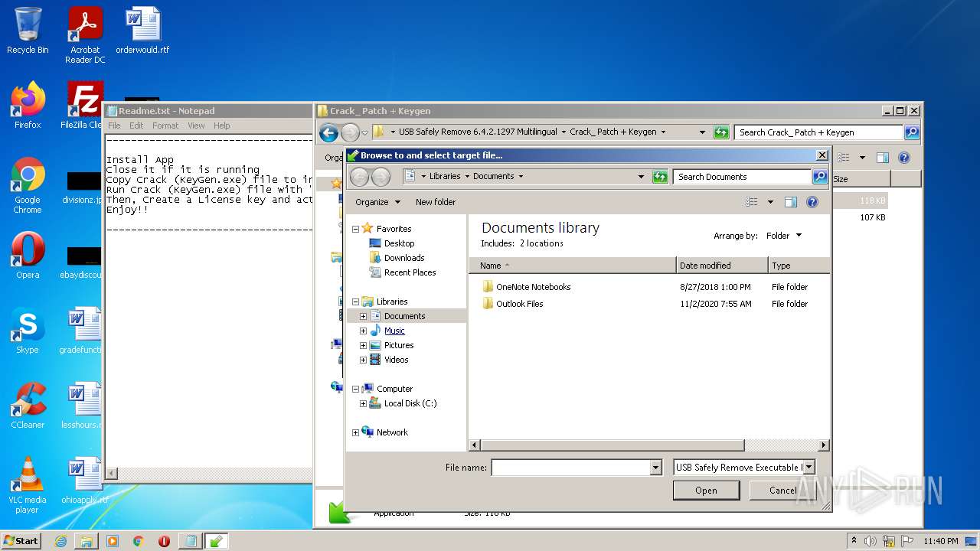Open Windows Explorer from taskbar
Image resolution: width=980 pixels, height=551 pixels.
[87, 541]
